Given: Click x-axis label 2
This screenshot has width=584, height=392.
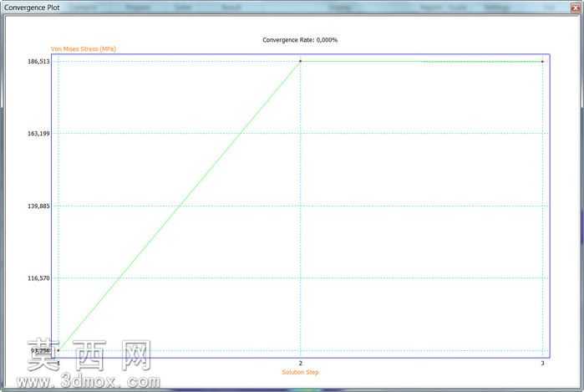Looking at the screenshot, I should [301, 363].
